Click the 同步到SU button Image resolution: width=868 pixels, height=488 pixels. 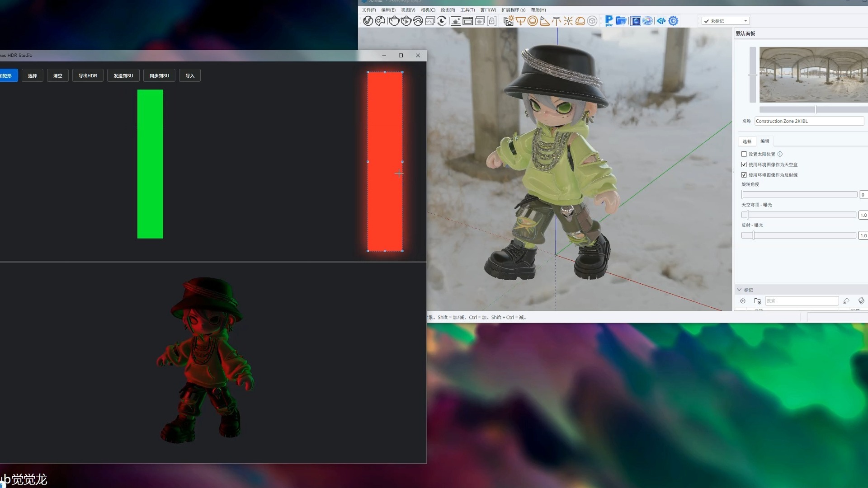point(159,75)
